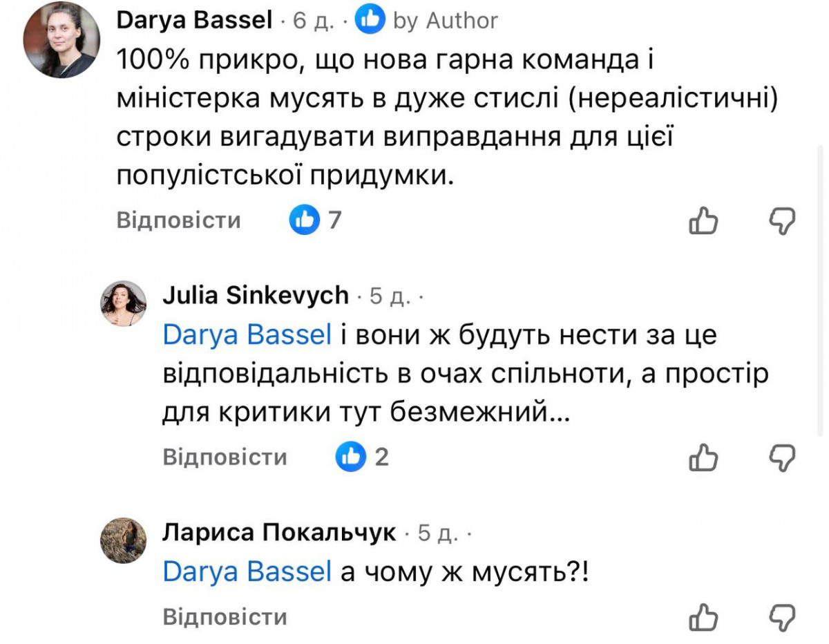
Task: Click Darya Bassel mention in Лариса's reply
Action: 247,572
